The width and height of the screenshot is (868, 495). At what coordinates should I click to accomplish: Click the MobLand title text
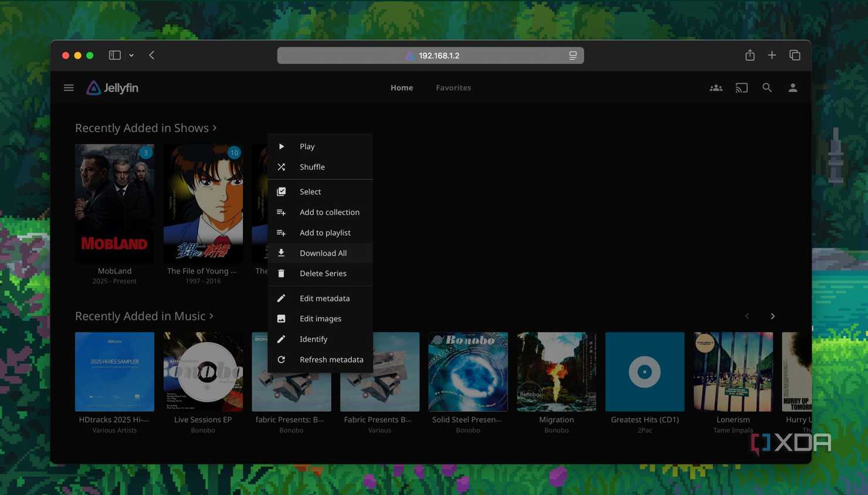(x=114, y=271)
